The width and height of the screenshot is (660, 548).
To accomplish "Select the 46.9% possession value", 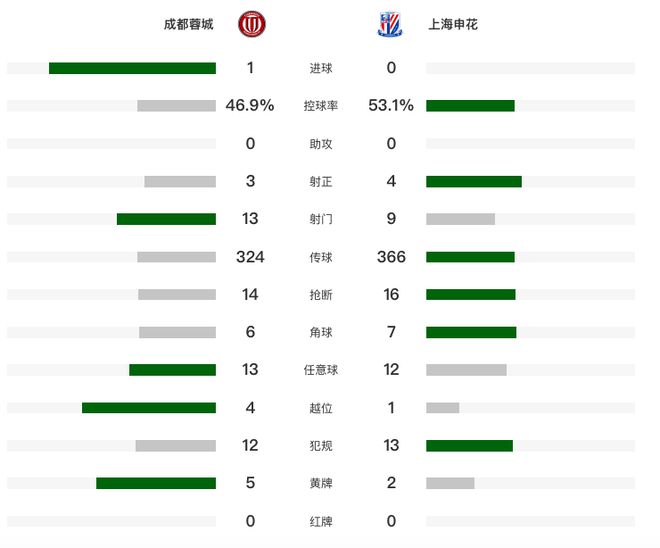I will pyautogui.click(x=250, y=105).
